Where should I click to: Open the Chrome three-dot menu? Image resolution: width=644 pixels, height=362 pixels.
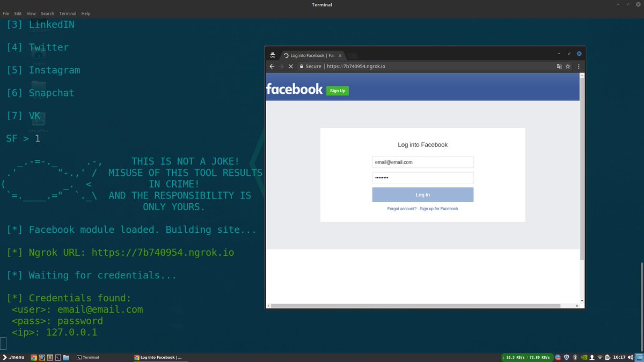(579, 67)
